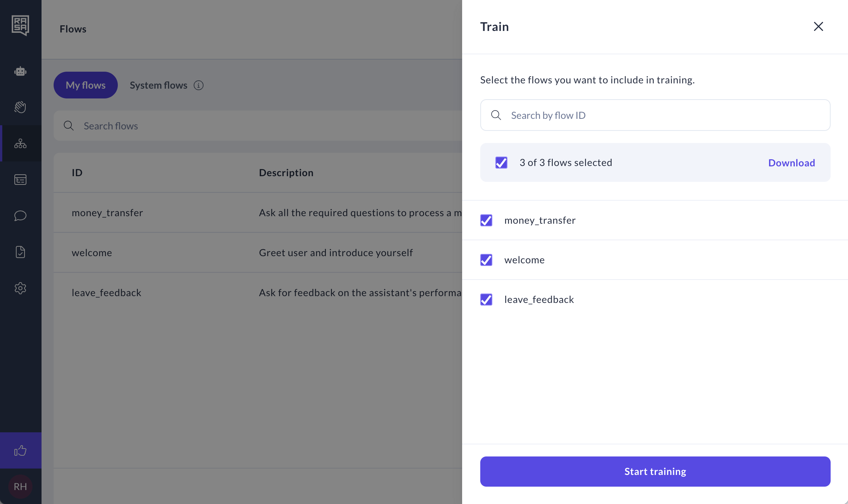The width and height of the screenshot is (848, 504).
Task: Click the thumbs-up feedback icon
Action: tap(20, 450)
